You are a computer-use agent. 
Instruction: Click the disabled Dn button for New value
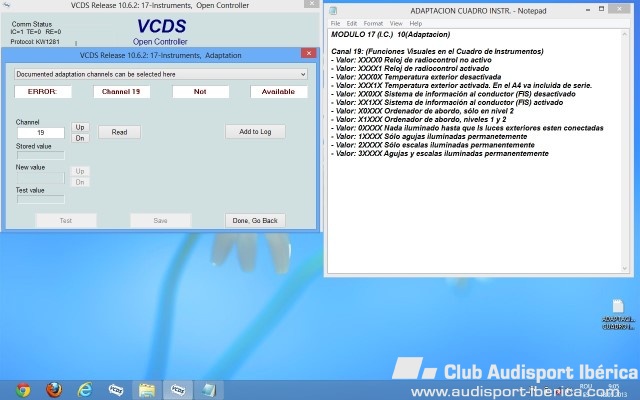80,182
